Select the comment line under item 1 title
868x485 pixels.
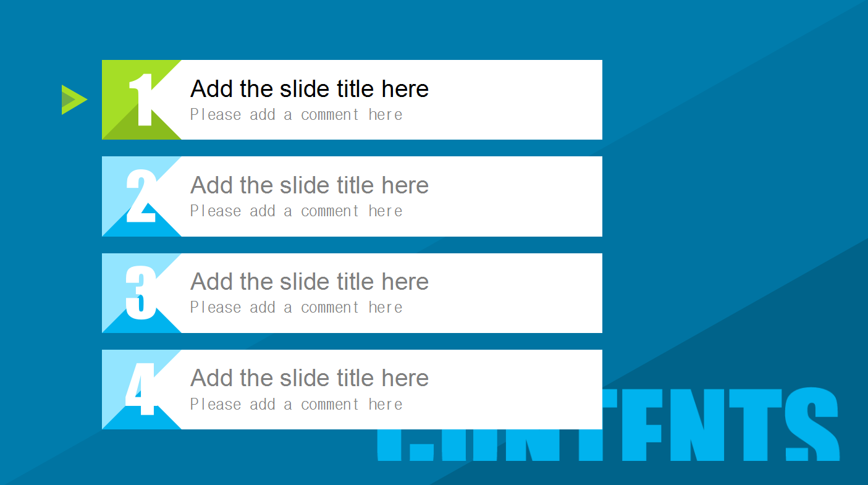[296, 115]
